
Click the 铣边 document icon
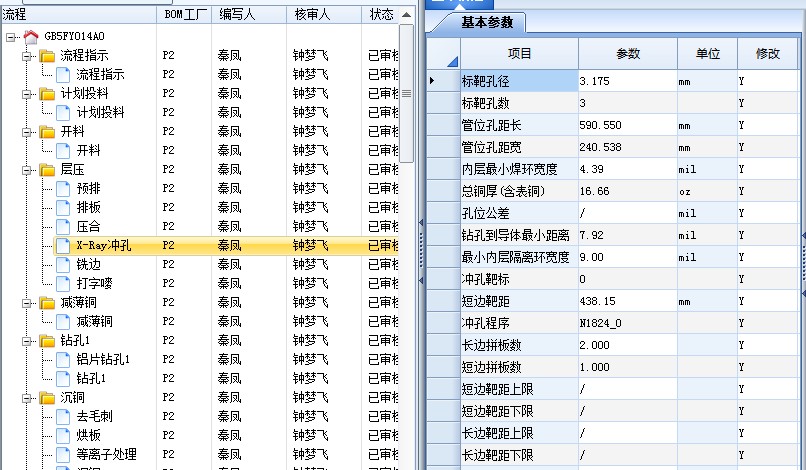click(63, 265)
